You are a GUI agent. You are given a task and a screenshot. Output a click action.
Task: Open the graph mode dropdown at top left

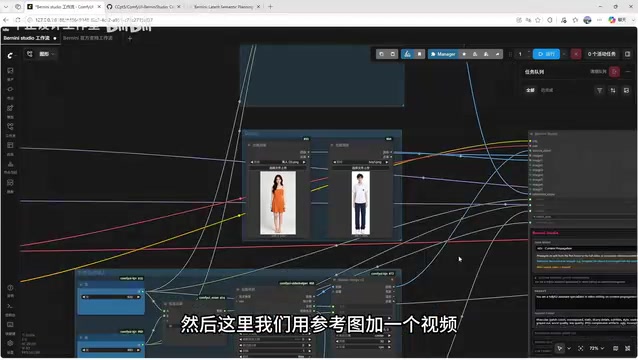[x=47, y=54]
